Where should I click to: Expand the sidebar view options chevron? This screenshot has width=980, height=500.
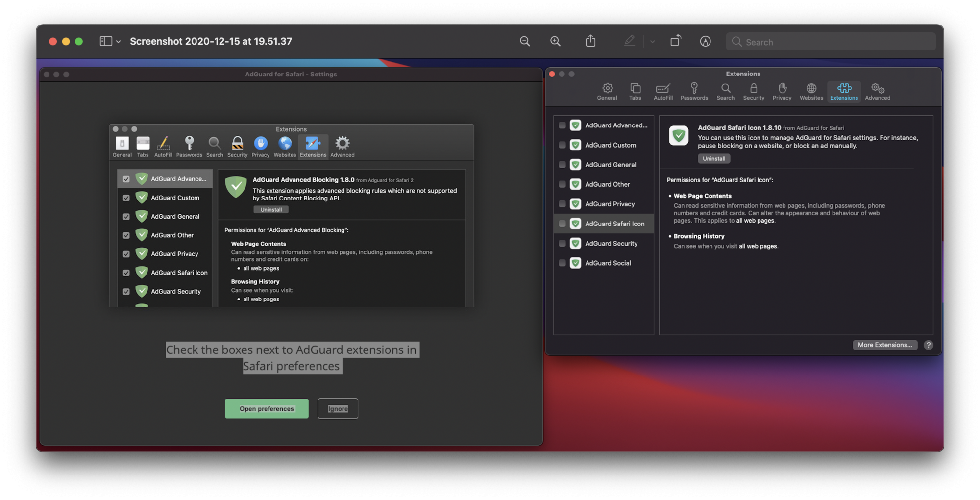click(x=118, y=42)
